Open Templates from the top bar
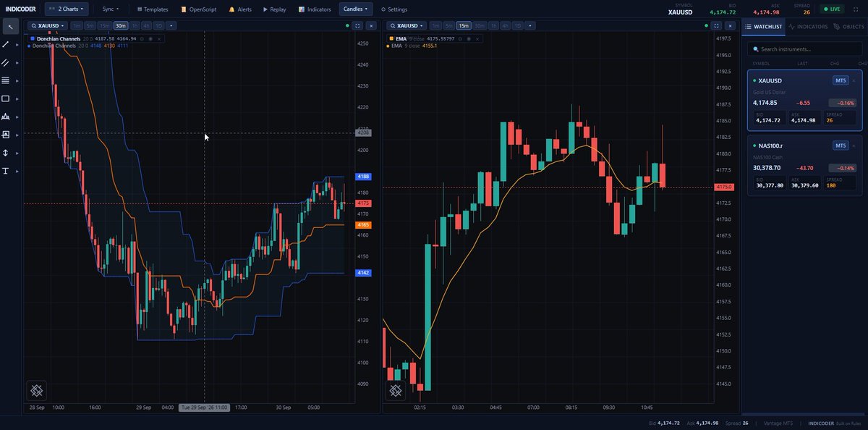This screenshot has width=868, height=430. pos(153,9)
